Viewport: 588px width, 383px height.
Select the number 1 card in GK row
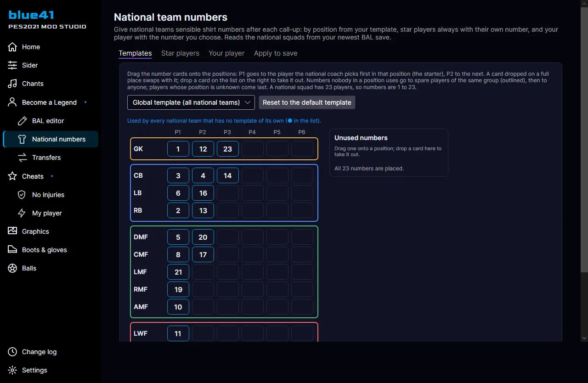click(x=178, y=149)
